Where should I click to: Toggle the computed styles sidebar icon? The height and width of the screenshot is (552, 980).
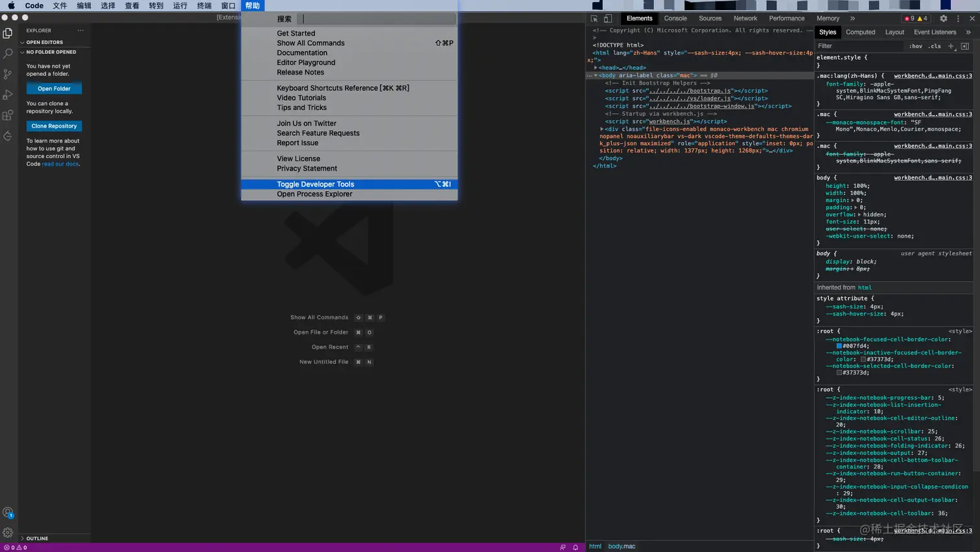tap(965, 46)
